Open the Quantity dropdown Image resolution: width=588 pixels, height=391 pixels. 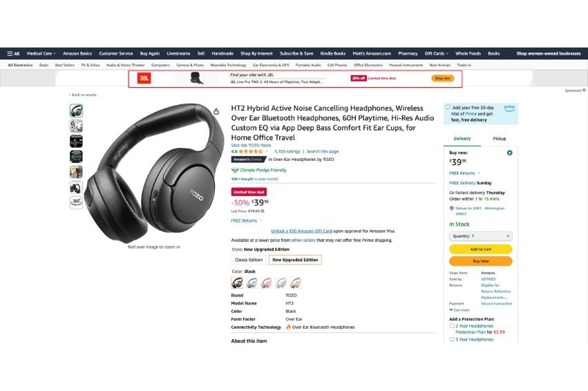point(481,236)
